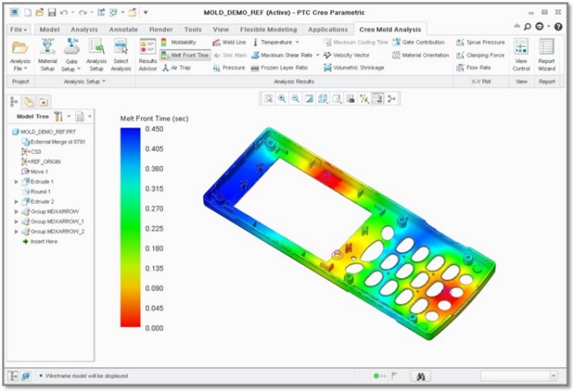Image resolution: width=573 pixels, height=392 pixels.
Task: Display Velocity Vector result
Action: pos(346,55)
